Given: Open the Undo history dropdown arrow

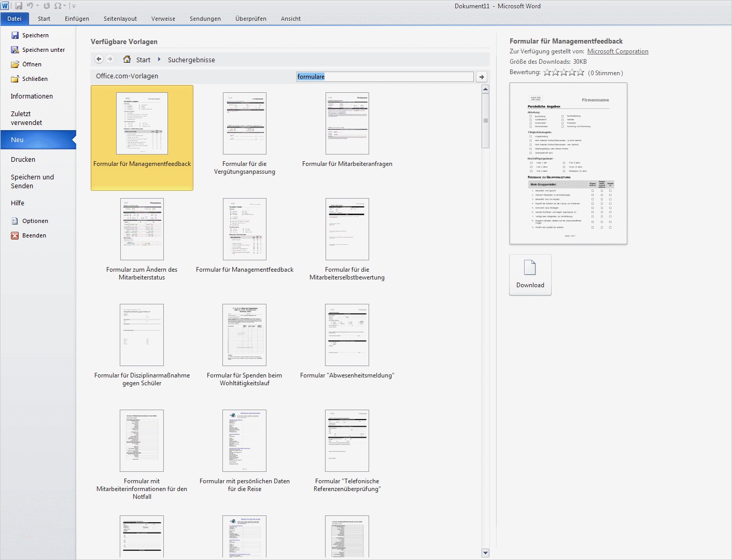Looking at the screenshot, I should tap(37, 6).
